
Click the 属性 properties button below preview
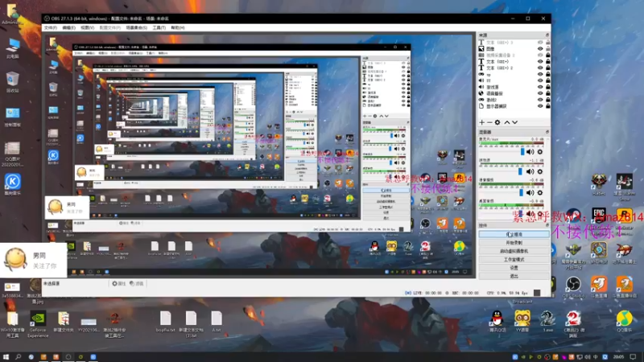tap(118, 284)
